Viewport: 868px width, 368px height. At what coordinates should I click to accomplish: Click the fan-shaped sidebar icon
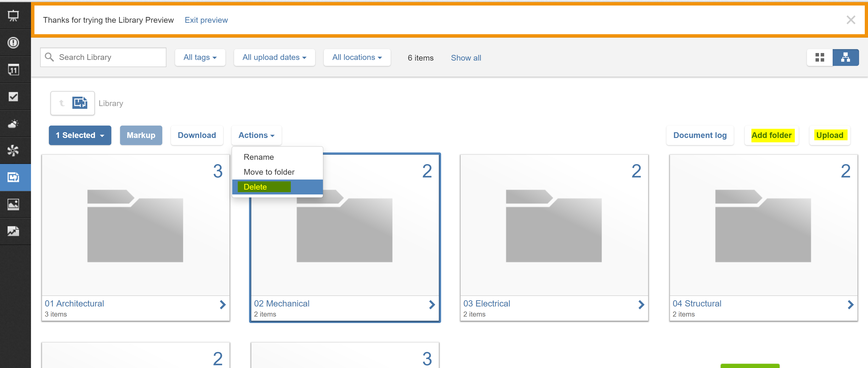tap(14, 151)
